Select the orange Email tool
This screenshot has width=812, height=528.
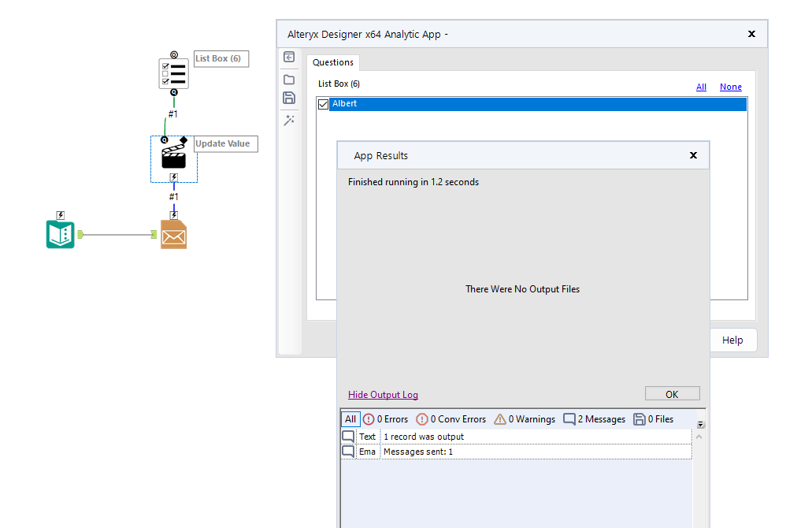point(173,233)
